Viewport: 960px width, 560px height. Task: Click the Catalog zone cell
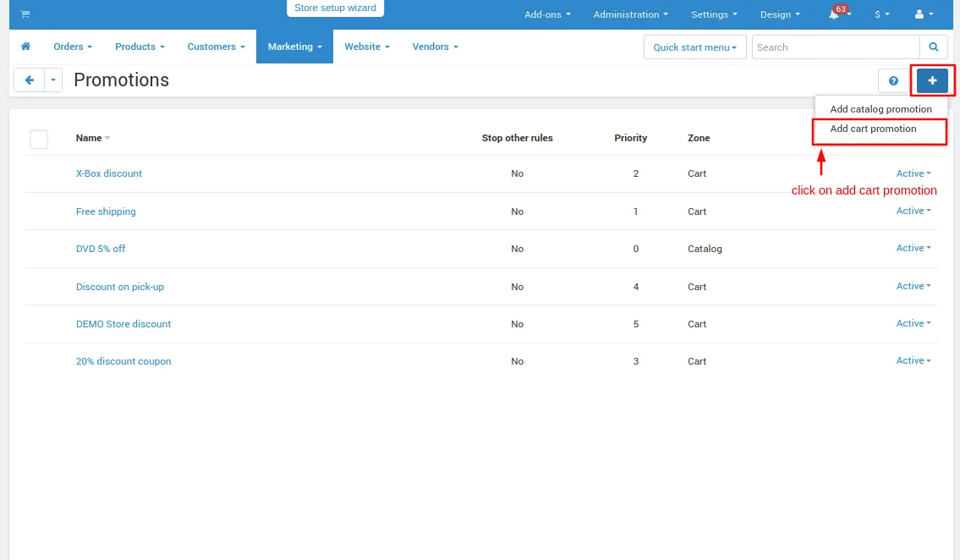(x=705, y=249)
